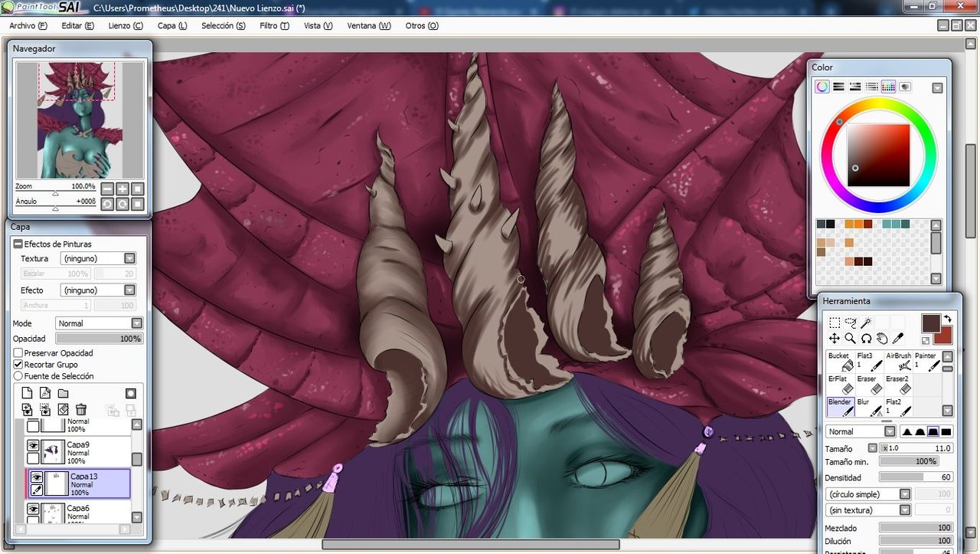Select the Magic Wand tool
This screenshot has height=554, width=980.
[866, 323]
